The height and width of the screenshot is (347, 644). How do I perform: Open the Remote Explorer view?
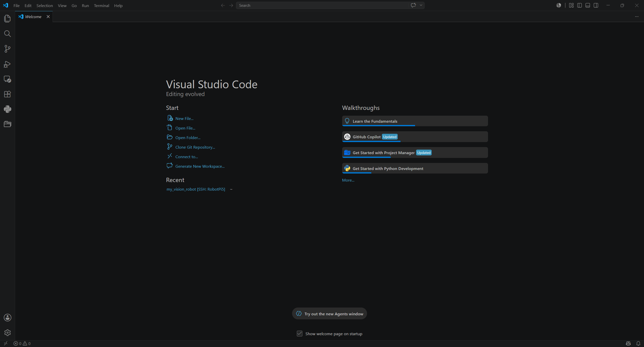[8, 79]
